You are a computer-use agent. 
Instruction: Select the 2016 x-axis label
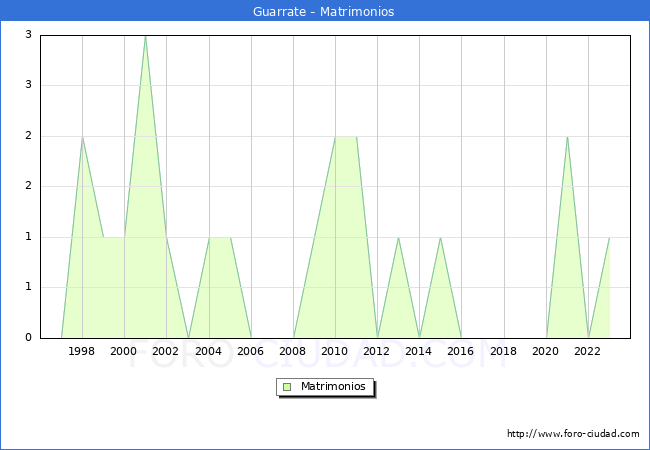460,351
